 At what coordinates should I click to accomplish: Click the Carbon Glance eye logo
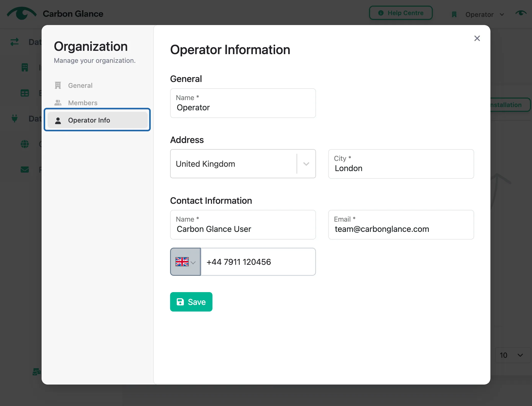tap(22, 13)
